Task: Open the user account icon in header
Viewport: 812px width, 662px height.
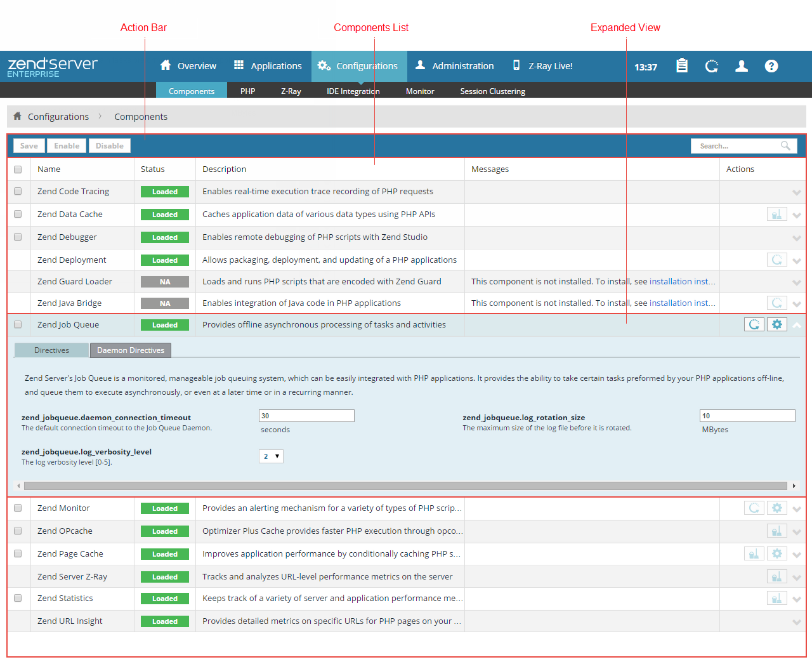Action: point(742,66)
